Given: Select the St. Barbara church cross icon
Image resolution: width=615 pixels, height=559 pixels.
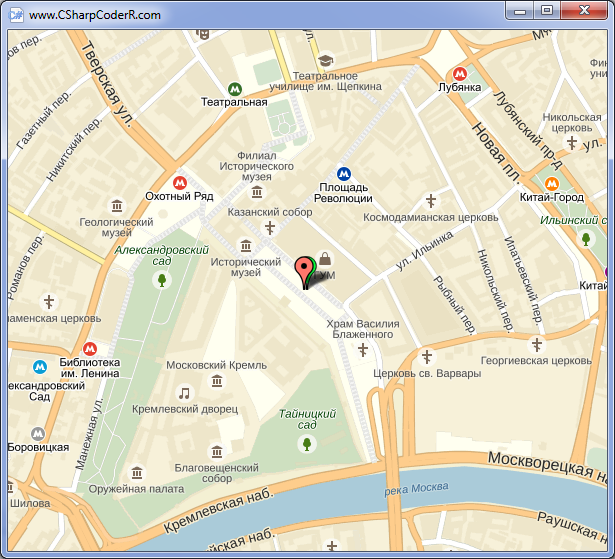Looking at the screenshot, I should coord(427,357).
